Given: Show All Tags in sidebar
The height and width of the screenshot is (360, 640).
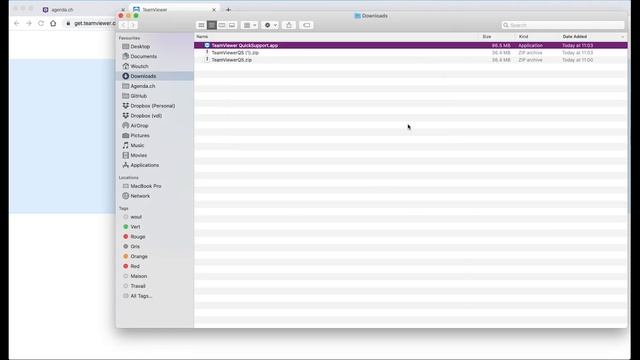Looking at the screenshot, I should pos(141,296).
